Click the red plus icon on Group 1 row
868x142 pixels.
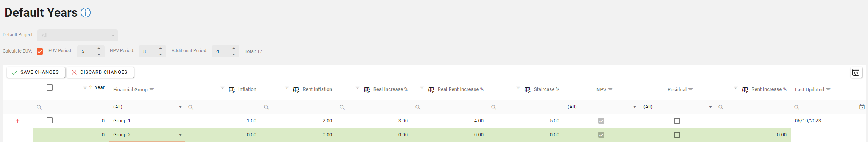17,121
